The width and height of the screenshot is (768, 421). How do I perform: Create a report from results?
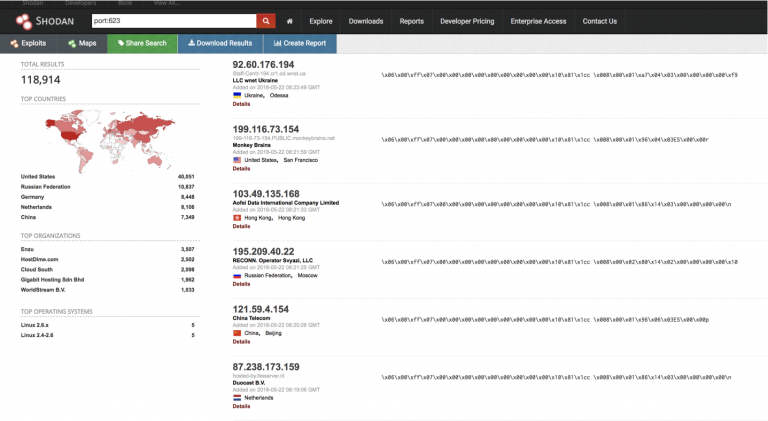[299, 43]
